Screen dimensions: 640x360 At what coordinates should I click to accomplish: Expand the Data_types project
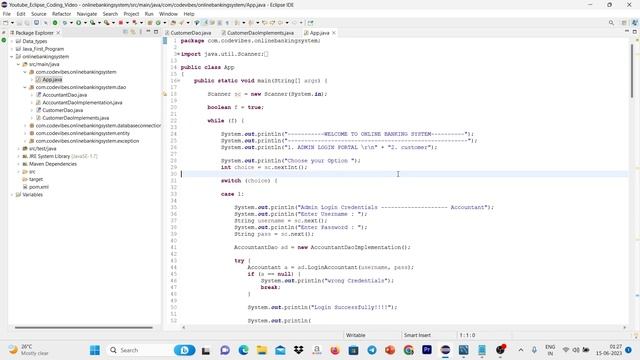12,41
